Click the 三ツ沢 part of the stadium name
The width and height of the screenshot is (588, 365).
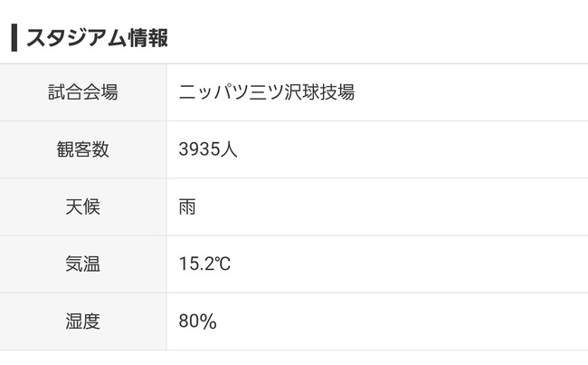coord(275,92)
